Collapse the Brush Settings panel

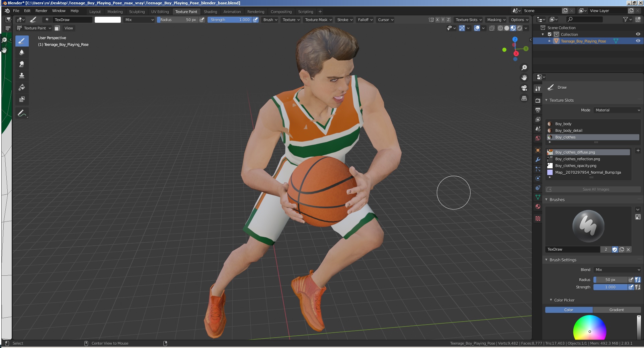click(547, 260)
